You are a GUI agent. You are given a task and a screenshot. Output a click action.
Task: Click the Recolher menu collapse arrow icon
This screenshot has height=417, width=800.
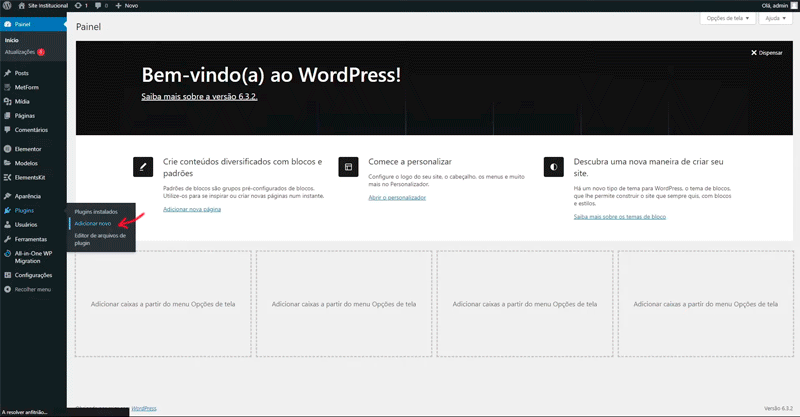[8, 289]
